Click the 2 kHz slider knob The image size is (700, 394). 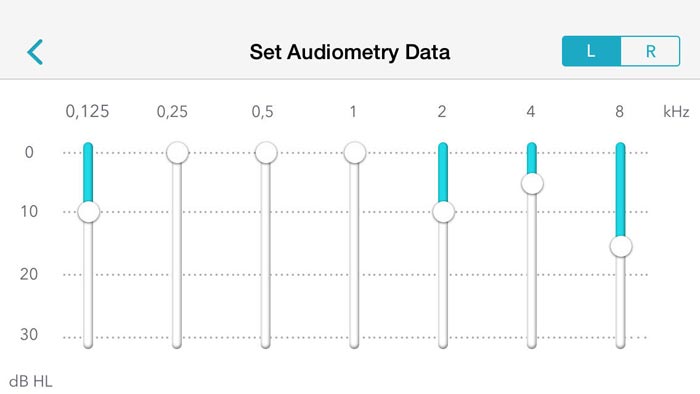tap(443, 212)
